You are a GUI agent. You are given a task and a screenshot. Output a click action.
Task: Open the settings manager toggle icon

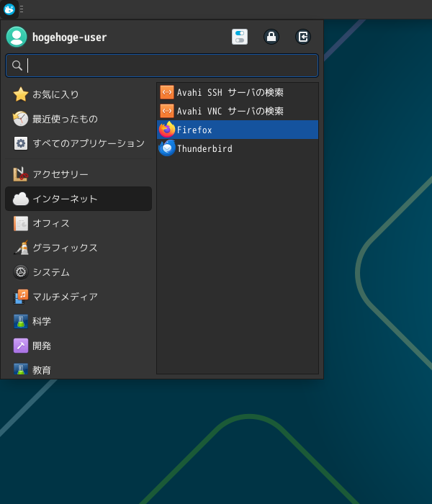pyautogui.click(x=240, y=37)
